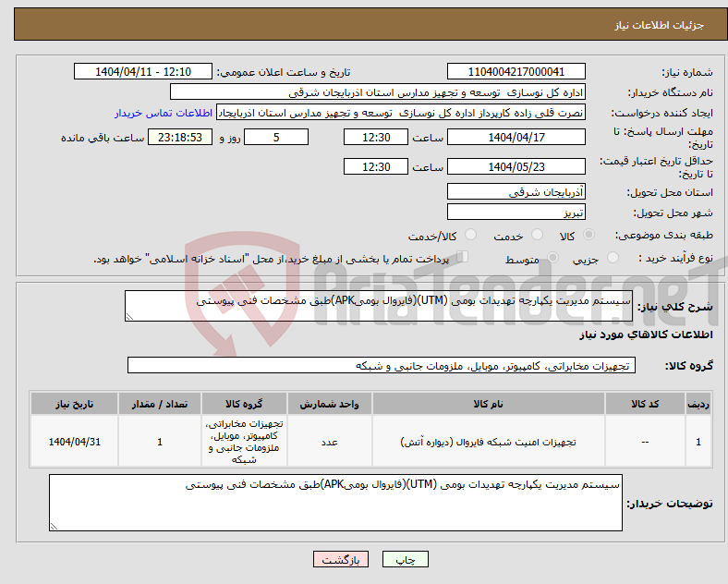Image resolution: width=728 pixels, height=584 pixels.
Task: Click the چاپ print button
Action: pyautogui.click(x=406, y=559)
